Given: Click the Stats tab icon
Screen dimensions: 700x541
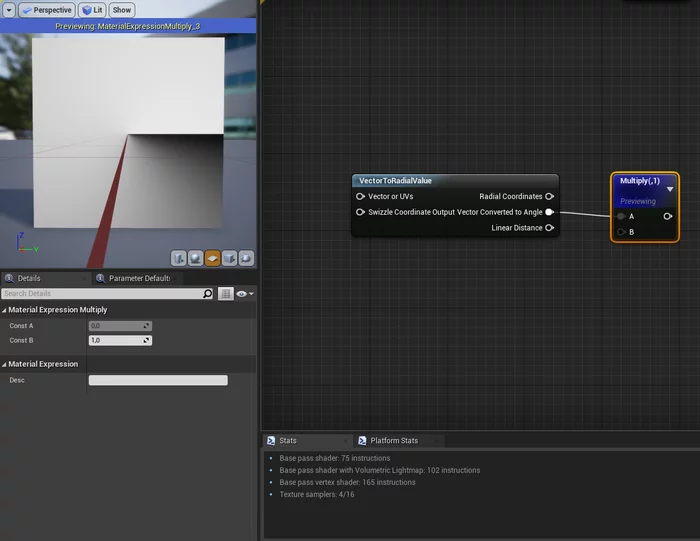Looking at the screenshot, I should 271,441.
